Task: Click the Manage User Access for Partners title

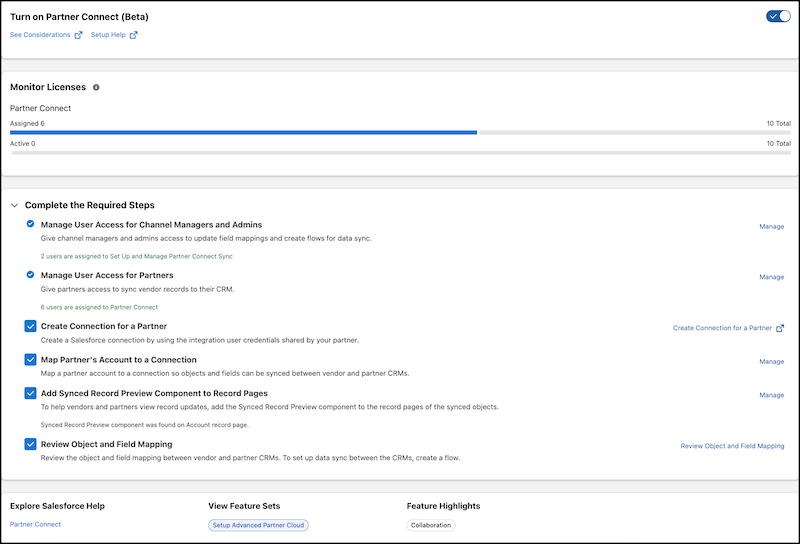Action: tap(107, 275)
